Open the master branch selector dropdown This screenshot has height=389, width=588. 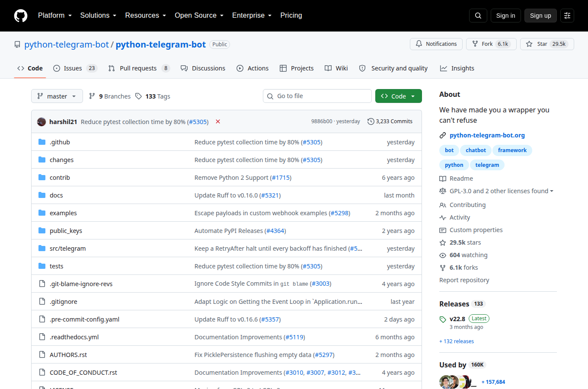pyautogui.click(x=57, y=96)
